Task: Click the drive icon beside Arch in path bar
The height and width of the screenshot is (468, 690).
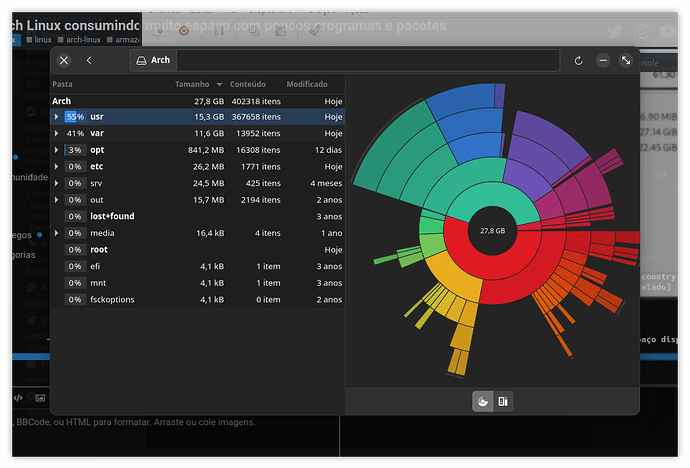Action: (x=142, y=61)
